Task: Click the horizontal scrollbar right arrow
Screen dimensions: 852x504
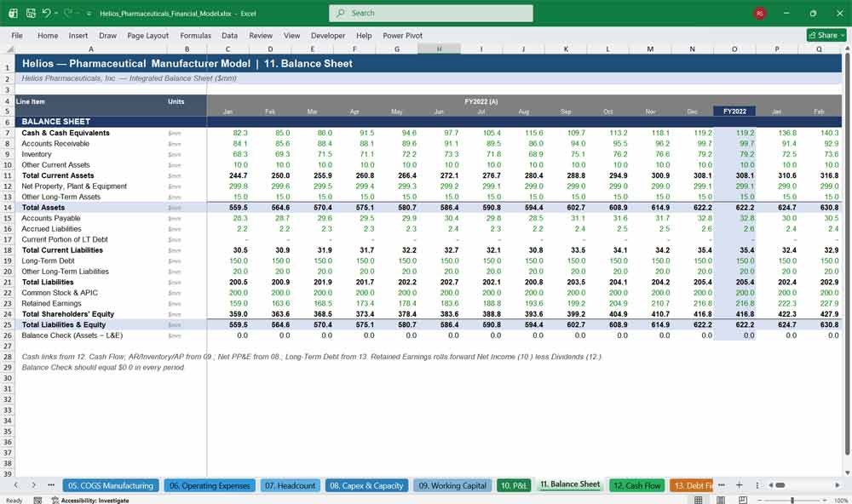Action: point(838,485)
